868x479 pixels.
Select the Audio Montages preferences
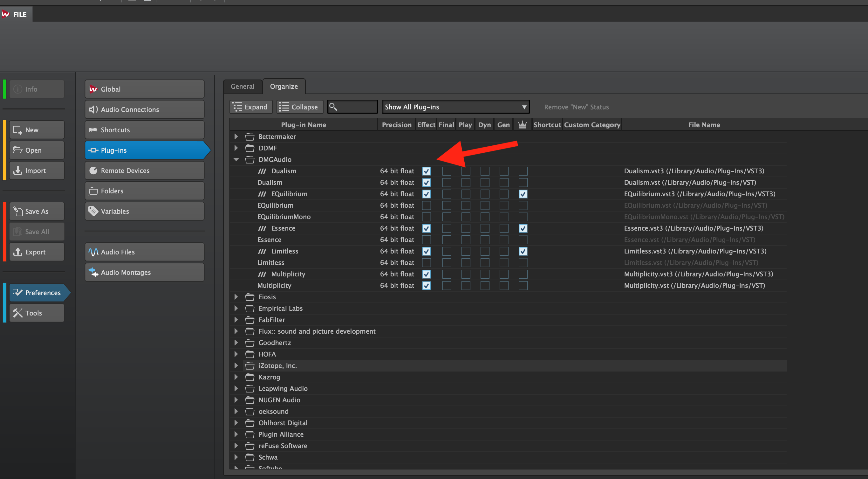(x=144, y=272)
